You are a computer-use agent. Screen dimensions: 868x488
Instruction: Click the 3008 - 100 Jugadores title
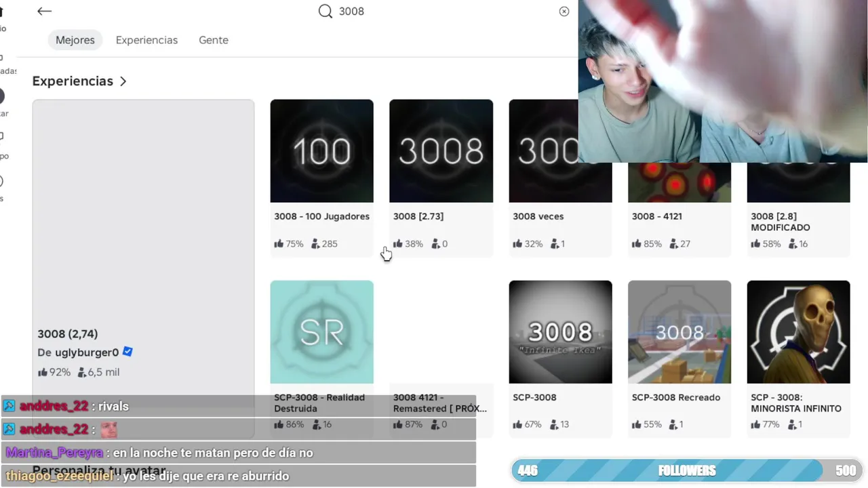click(x=321, y=216)
